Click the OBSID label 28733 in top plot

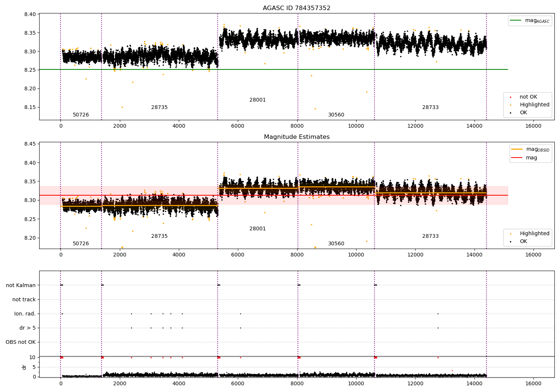[430, 107]
